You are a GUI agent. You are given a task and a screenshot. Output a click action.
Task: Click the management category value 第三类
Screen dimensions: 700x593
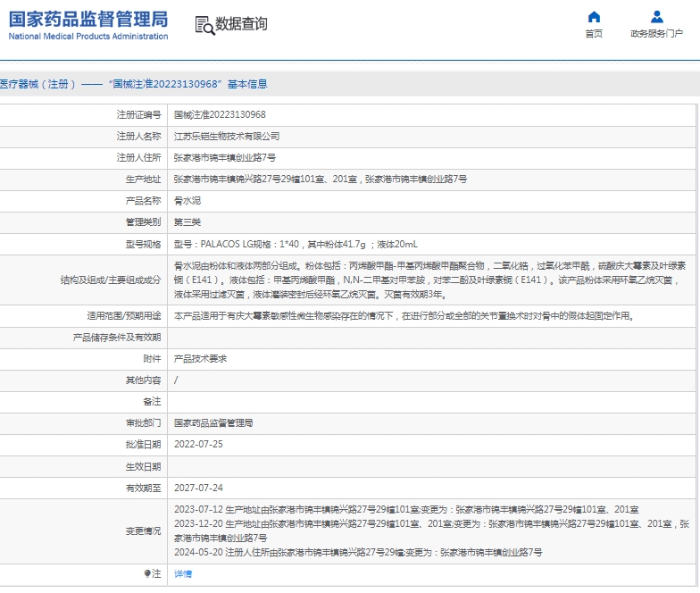coord(187,222)
